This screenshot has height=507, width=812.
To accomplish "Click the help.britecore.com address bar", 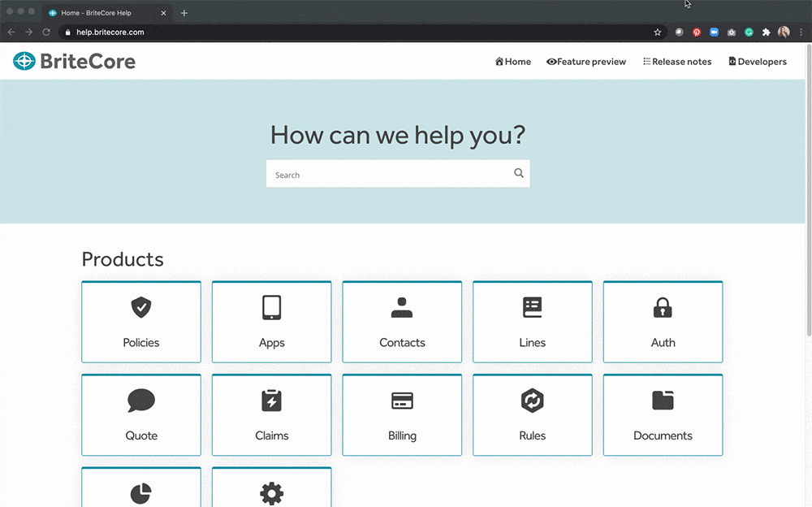I will tap(362, 32).
